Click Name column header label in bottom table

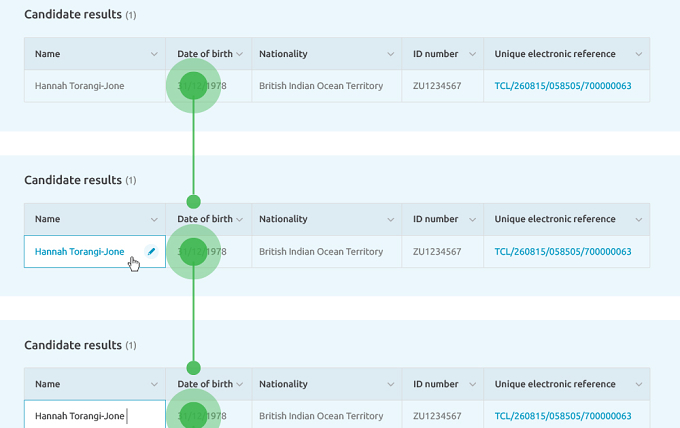coord(48,384)
